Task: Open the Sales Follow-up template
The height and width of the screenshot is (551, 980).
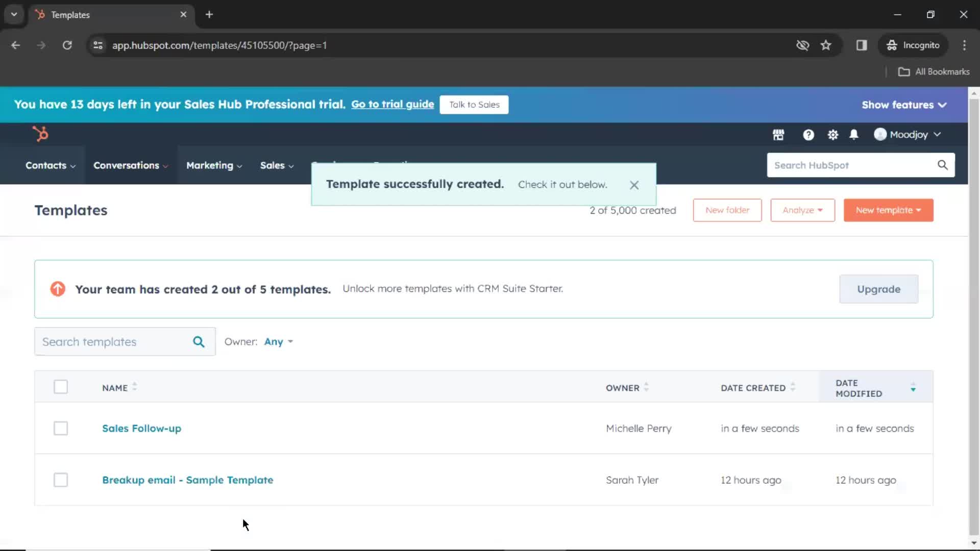Action: (x=141, y=428)
